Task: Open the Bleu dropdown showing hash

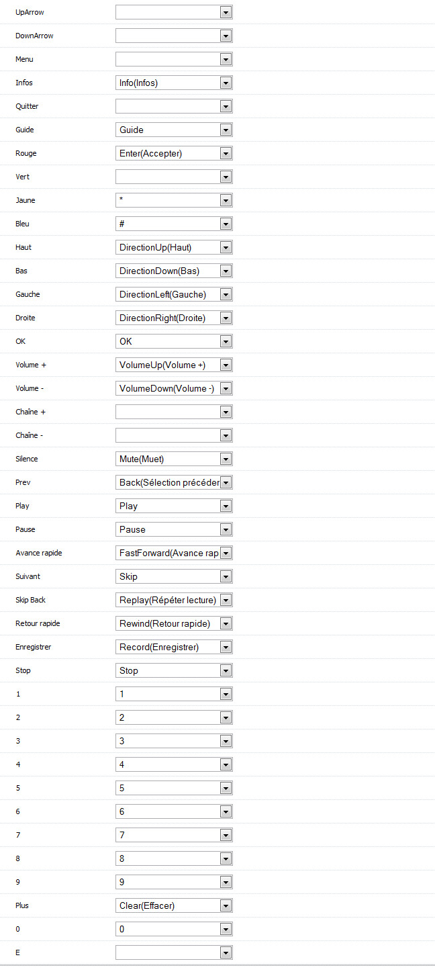Action: (174, 224)
